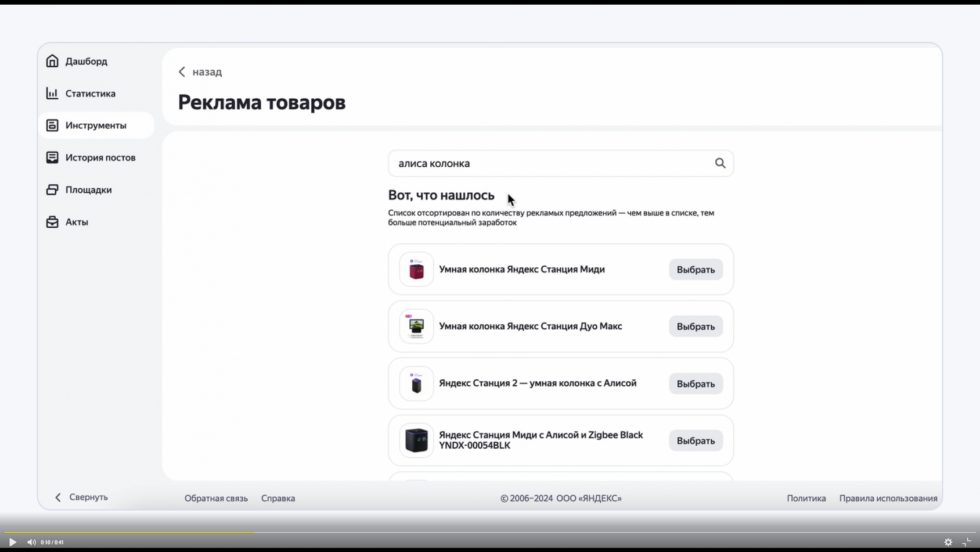Click Яндекс Станция 2 — умная колонка title

pyautogui.click(x=538, y=383)
